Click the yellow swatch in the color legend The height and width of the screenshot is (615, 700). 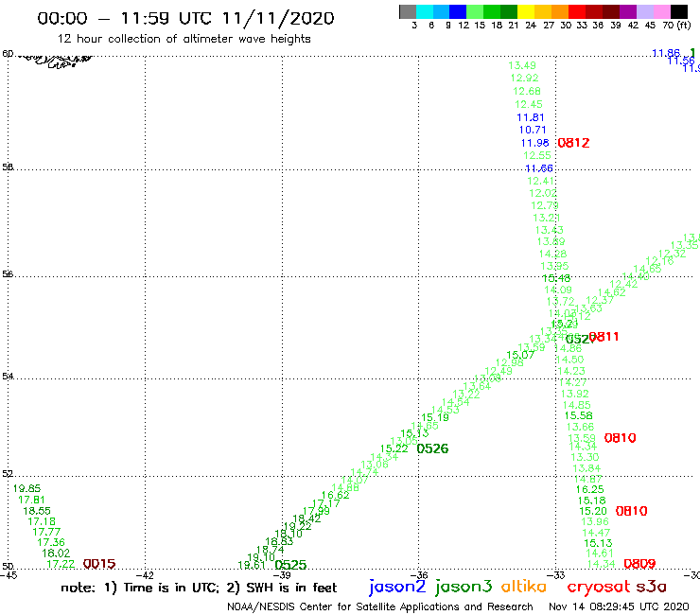(x=526, y=11)
